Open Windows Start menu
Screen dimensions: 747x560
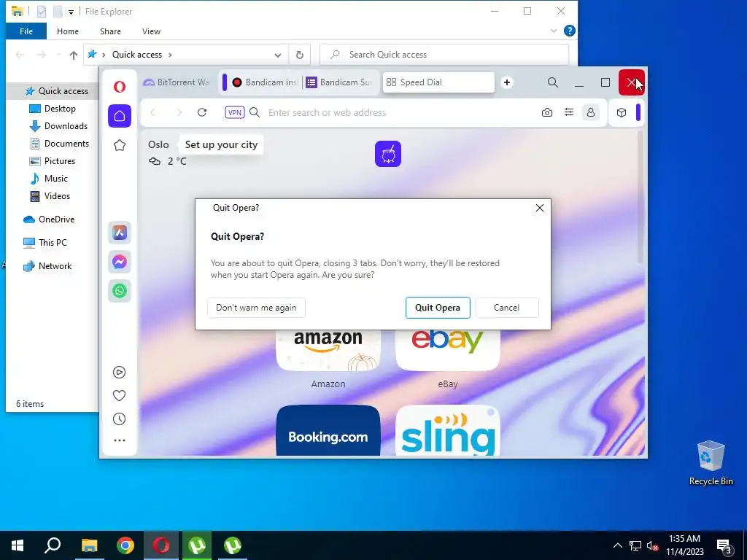[x=18, y=545]
